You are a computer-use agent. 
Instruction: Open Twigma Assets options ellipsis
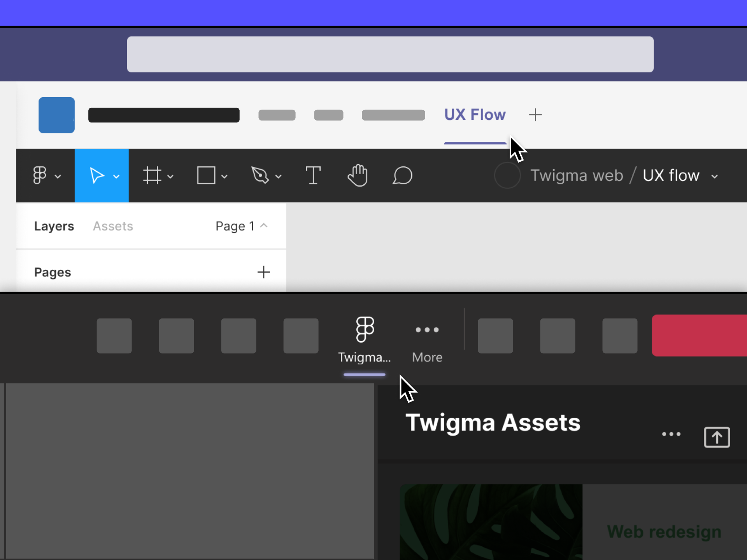pos(672,434)
